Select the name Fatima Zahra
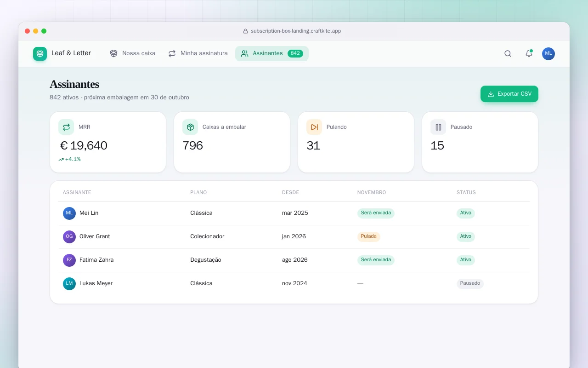 coord(96,260)
